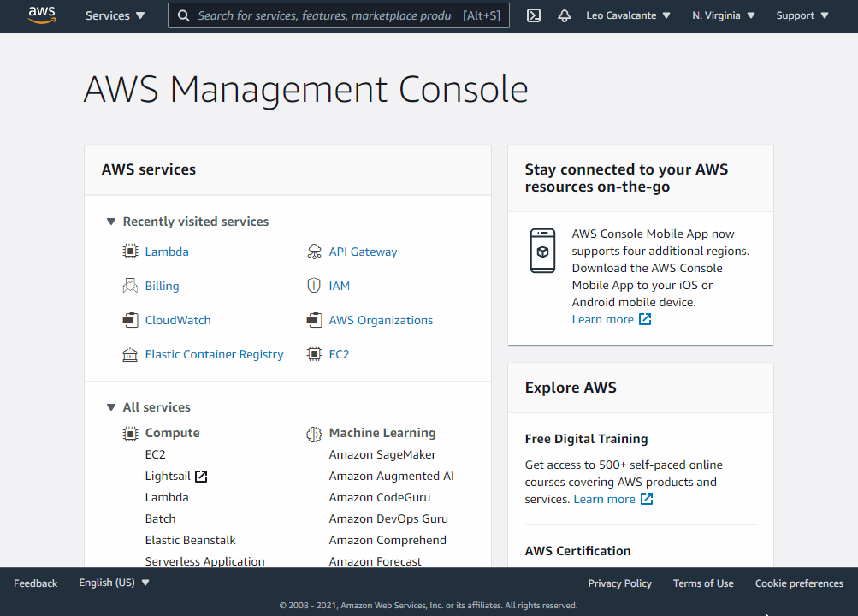This screenshot has width=858, height=616.
Task: Open Elastic Beanstalk under Compute
Action: coord(191,540)
